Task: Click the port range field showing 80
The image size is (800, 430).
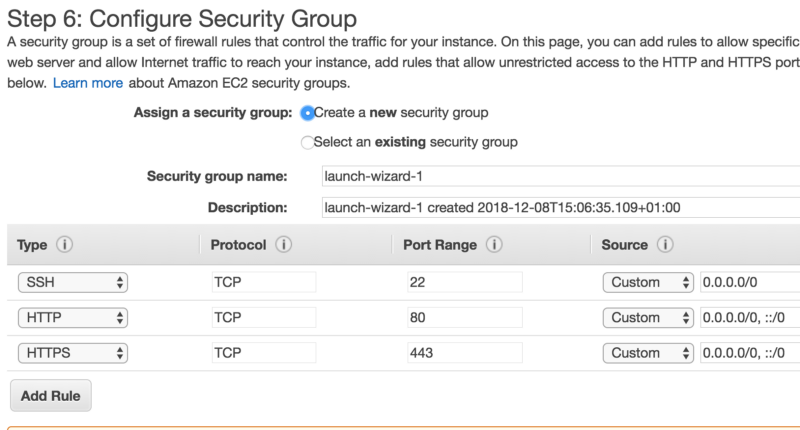Action: tap(465, 318)
